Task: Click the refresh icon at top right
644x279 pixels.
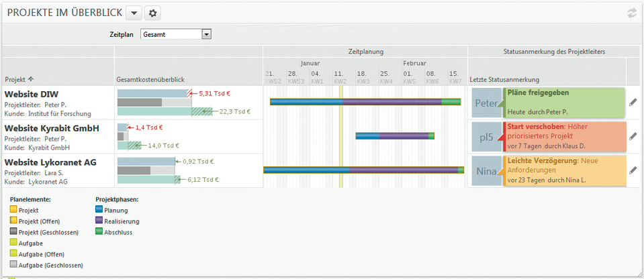Action: pos(631,13)
